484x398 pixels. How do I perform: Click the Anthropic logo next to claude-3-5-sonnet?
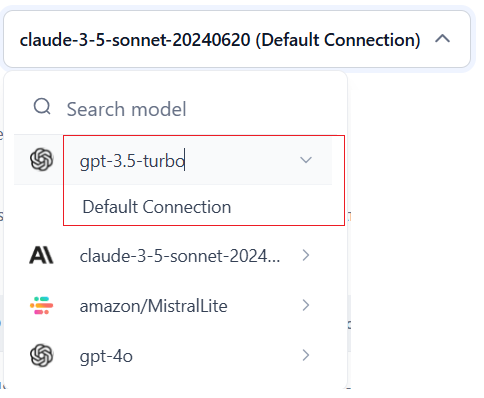pyautogui.click(x=41, y=256)
